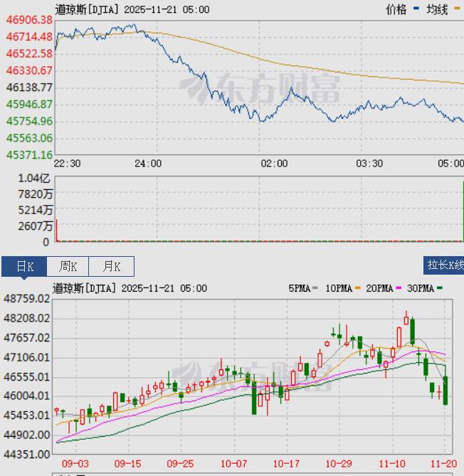Screen dimensions: 464x476
Task: Click the 5214万 volume axis label
Action: pyautogui.click(x=35, y=210)
